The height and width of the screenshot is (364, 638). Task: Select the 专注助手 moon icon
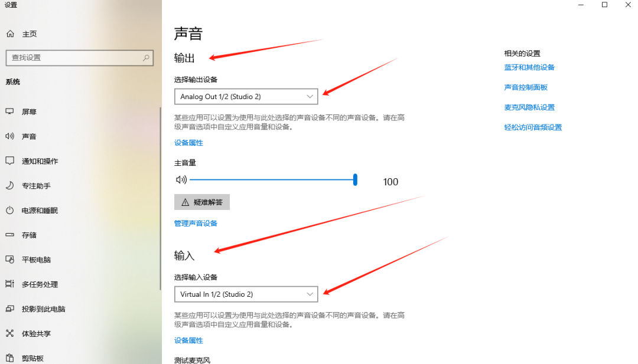(x=10, y=185)
